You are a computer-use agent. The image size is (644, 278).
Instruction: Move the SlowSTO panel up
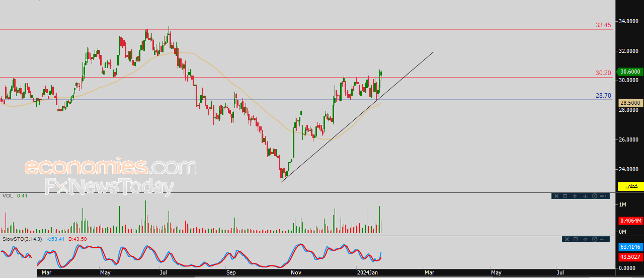[x=585, y=239]
